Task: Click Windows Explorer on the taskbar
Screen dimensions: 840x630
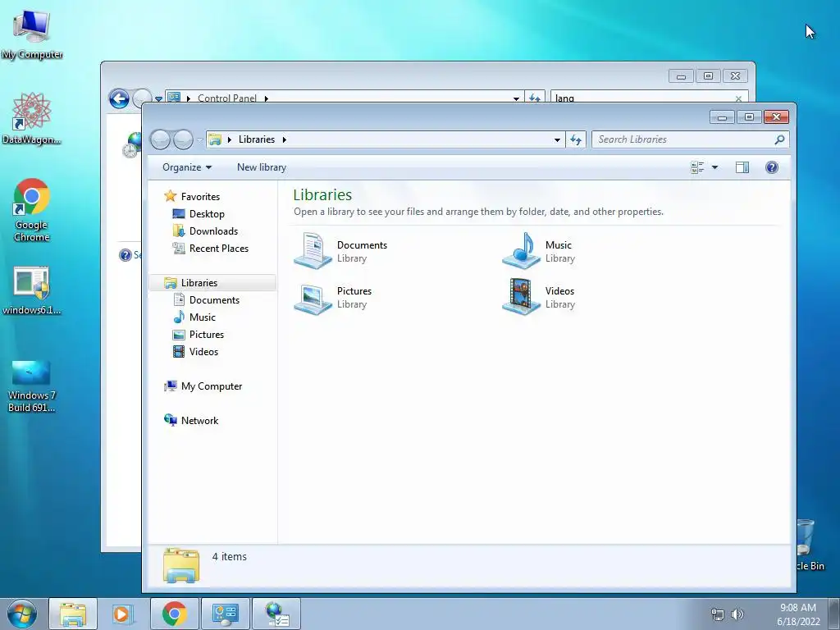Action: coord(73,614)
